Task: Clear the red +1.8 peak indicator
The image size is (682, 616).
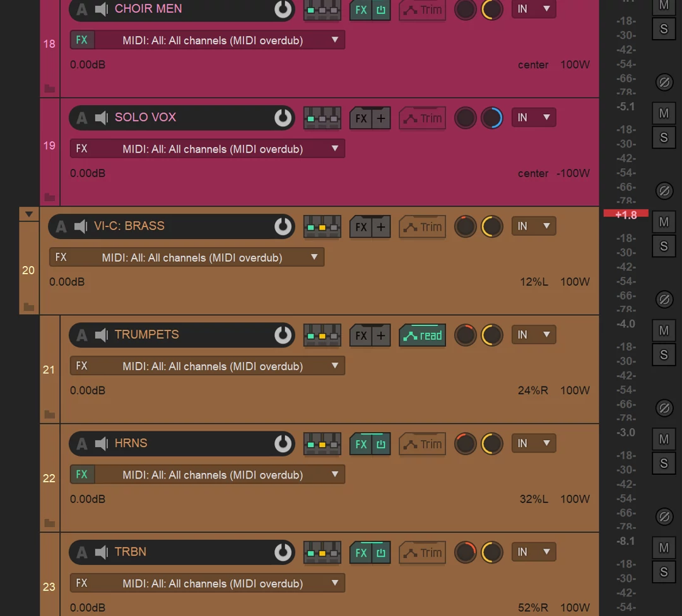Action: coord(626,215)
